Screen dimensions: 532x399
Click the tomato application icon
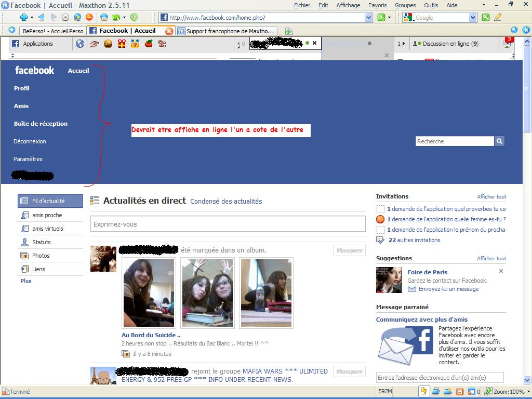click(149, 44)
